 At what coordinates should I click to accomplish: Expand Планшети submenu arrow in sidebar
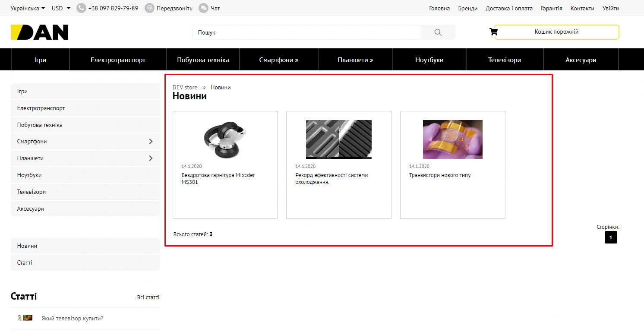(151, 158)
